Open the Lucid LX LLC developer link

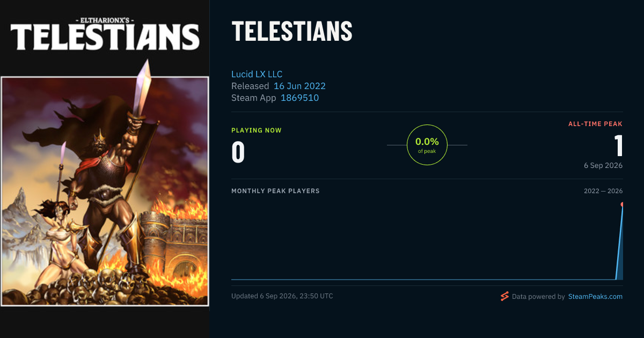[257, 74]
